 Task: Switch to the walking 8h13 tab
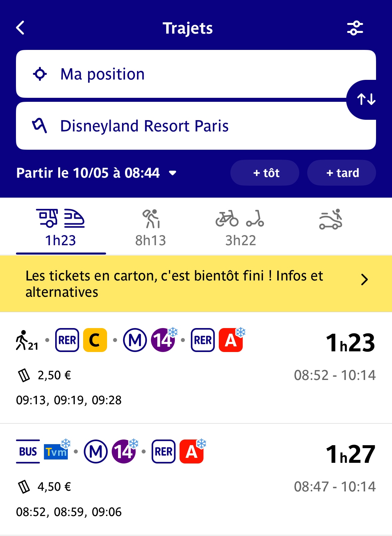tap(151, 228)
